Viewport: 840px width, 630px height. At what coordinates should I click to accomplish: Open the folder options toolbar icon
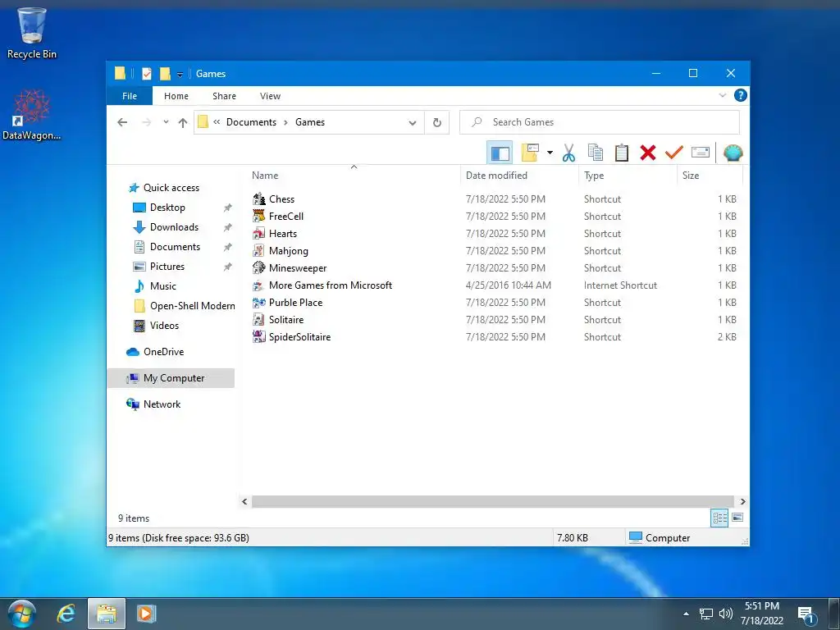click(531, 153)
